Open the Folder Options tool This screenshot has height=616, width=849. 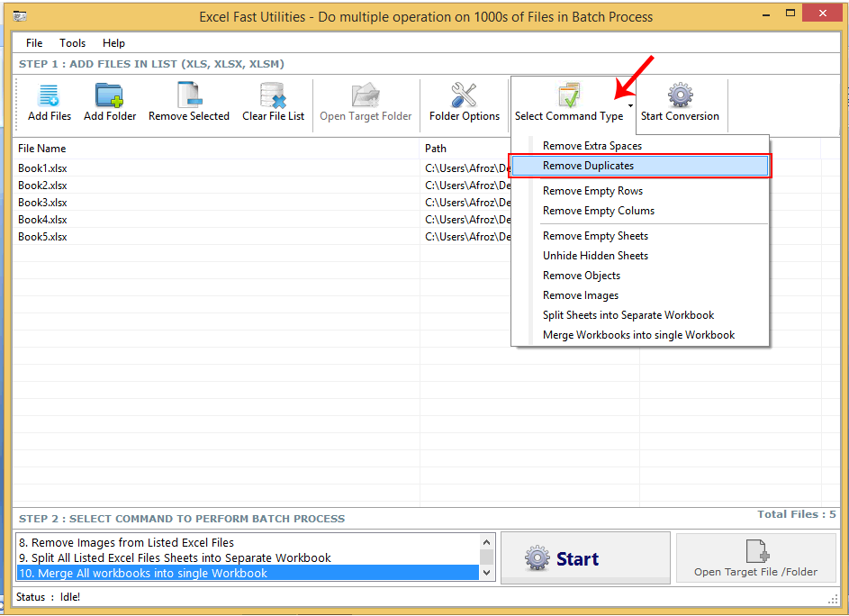coord(464,99)
